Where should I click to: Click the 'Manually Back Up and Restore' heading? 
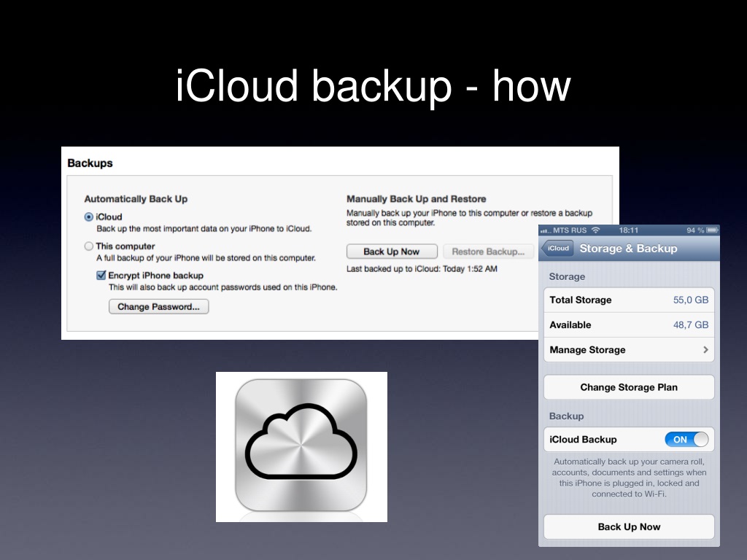pos(417,199)
